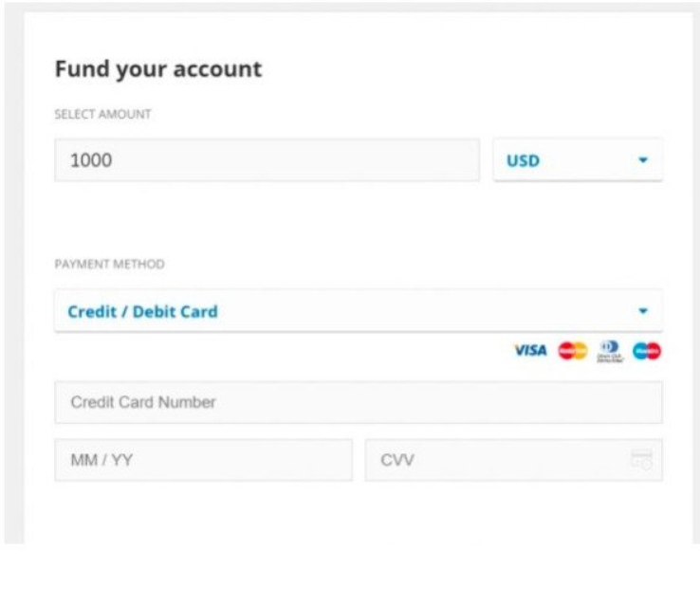Image resolution: width=700 pixels, height=589 pixels.
Task: Focus the amount field showing 1000
Action: coord(267,160)
